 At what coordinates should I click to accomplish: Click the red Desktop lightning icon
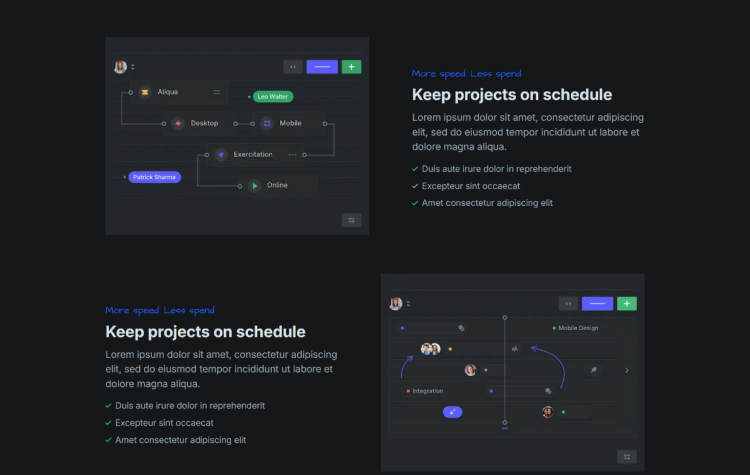pos(178,124)
